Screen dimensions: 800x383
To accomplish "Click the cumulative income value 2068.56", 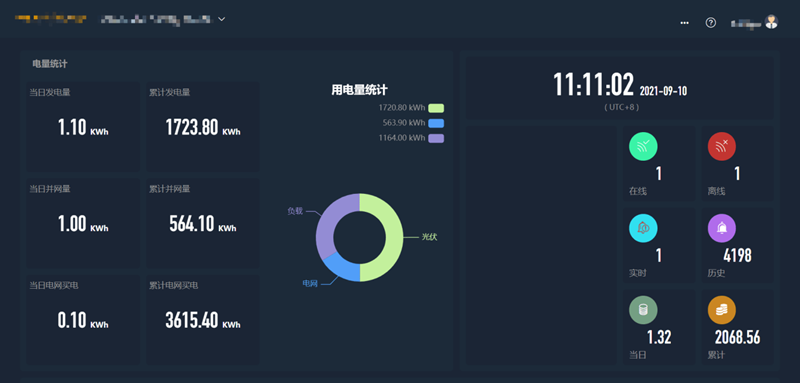I will 737,337.
